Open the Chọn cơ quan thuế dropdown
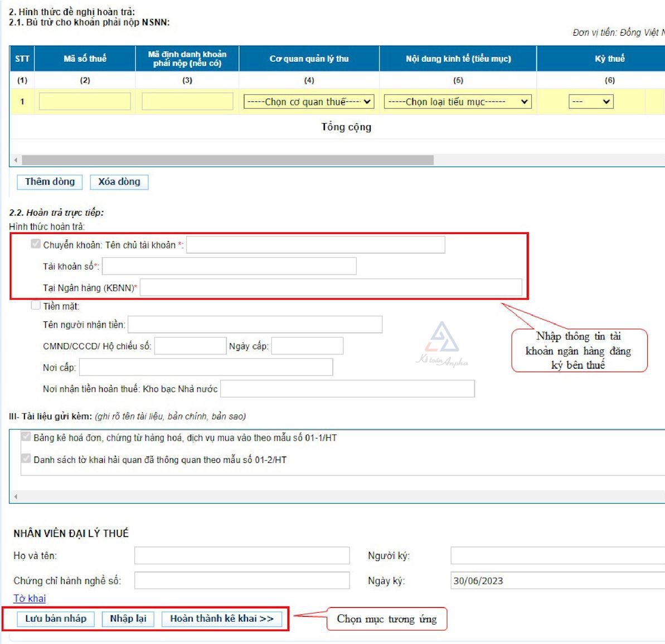 [x=309, y=102]
